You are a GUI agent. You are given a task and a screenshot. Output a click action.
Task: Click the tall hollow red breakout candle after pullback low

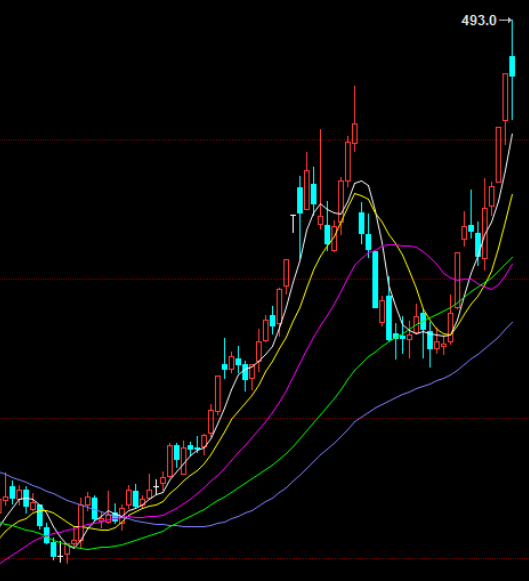click(458, 280)
